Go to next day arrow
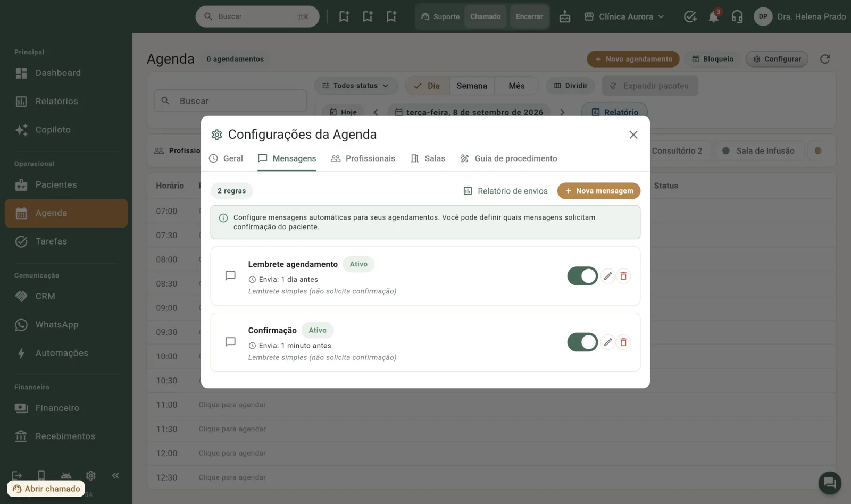851x504 pixels. 562,112
